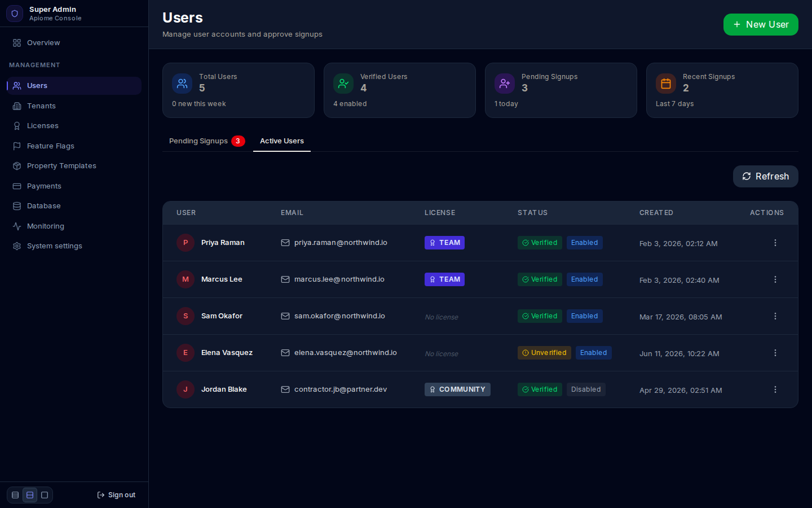Click the Users sidebar icon
Screen dimensions: 812x508
point(17,86)
